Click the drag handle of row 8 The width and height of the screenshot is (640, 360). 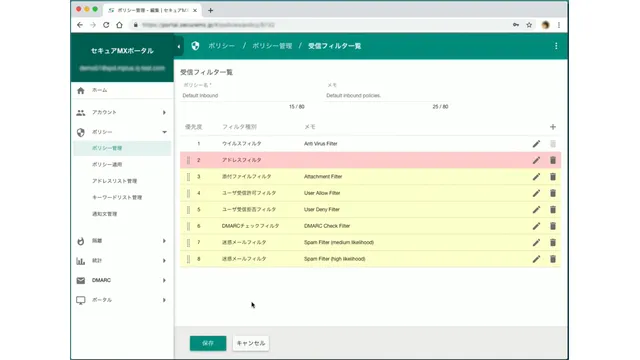pos(188,259)
